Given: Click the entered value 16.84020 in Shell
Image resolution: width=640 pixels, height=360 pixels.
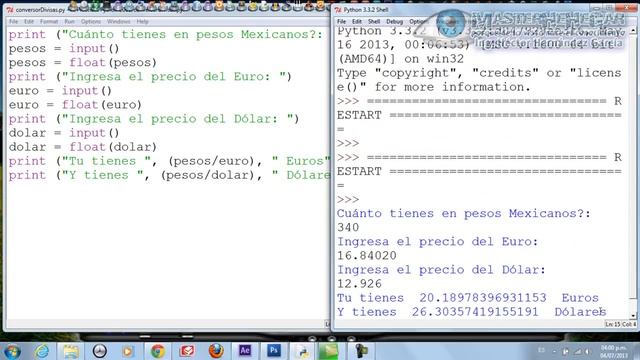Looking at the screenshot, I should [x=367, y=256].
